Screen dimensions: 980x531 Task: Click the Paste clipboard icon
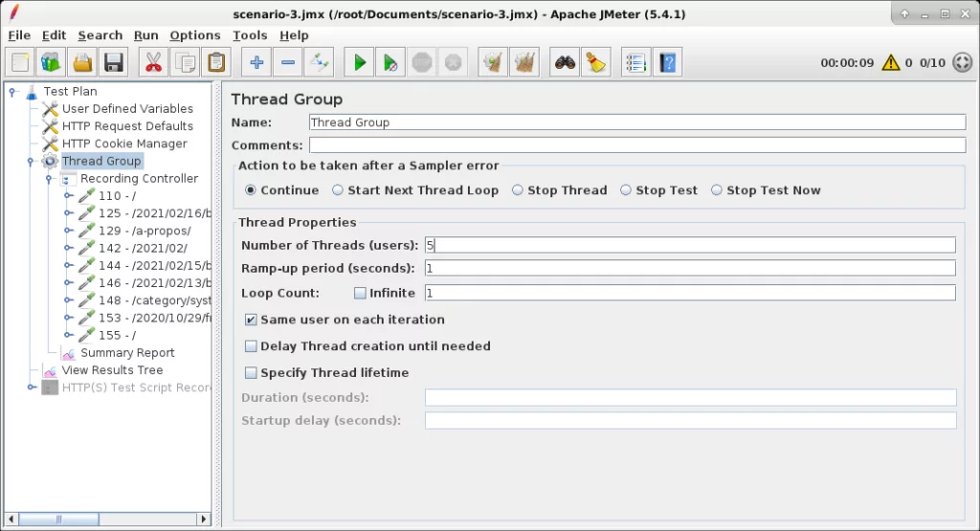coord(216,62)
